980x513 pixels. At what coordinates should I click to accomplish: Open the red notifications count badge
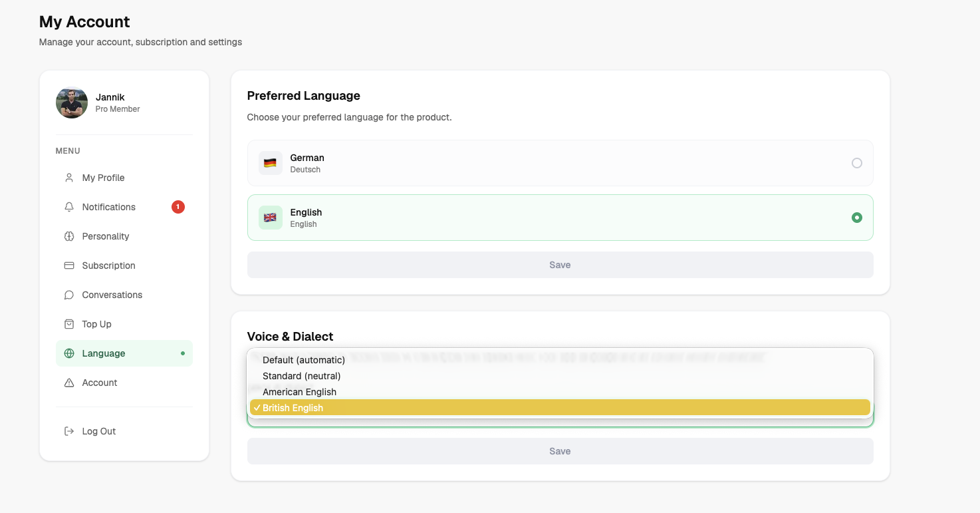(178, 207)
